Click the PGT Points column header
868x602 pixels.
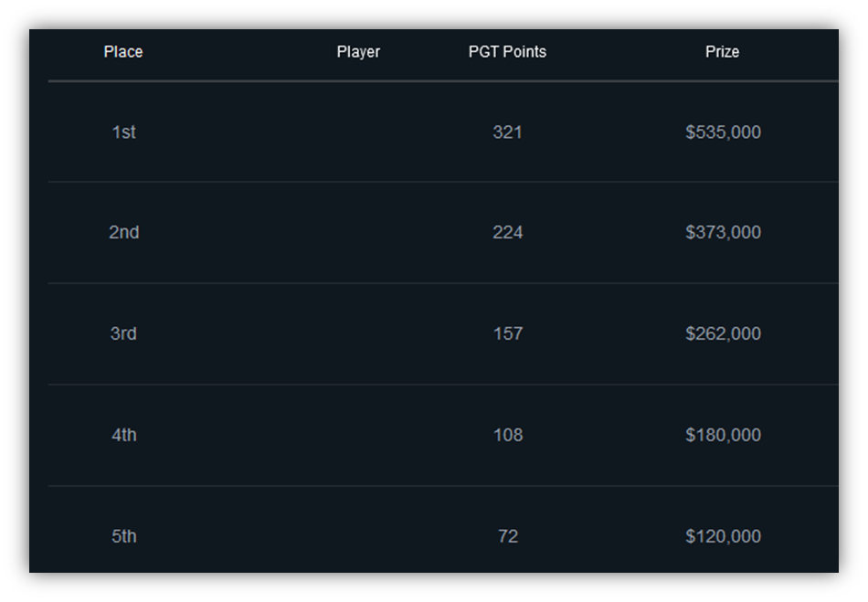pos(507,52)
